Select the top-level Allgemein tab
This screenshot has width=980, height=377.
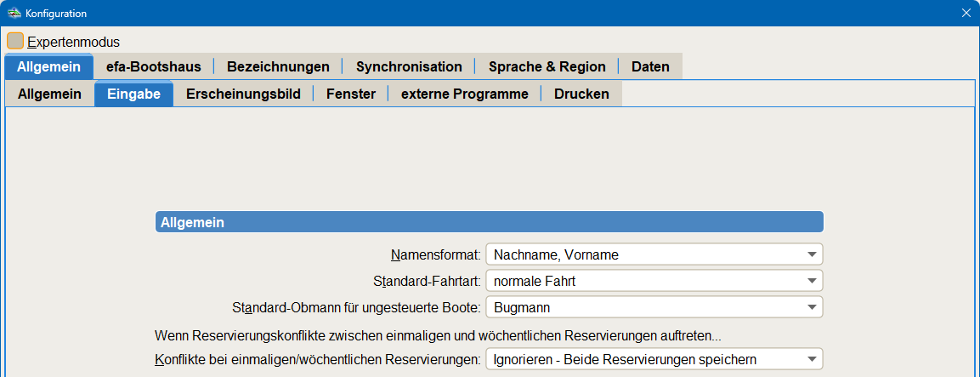(x=48, y=66)
